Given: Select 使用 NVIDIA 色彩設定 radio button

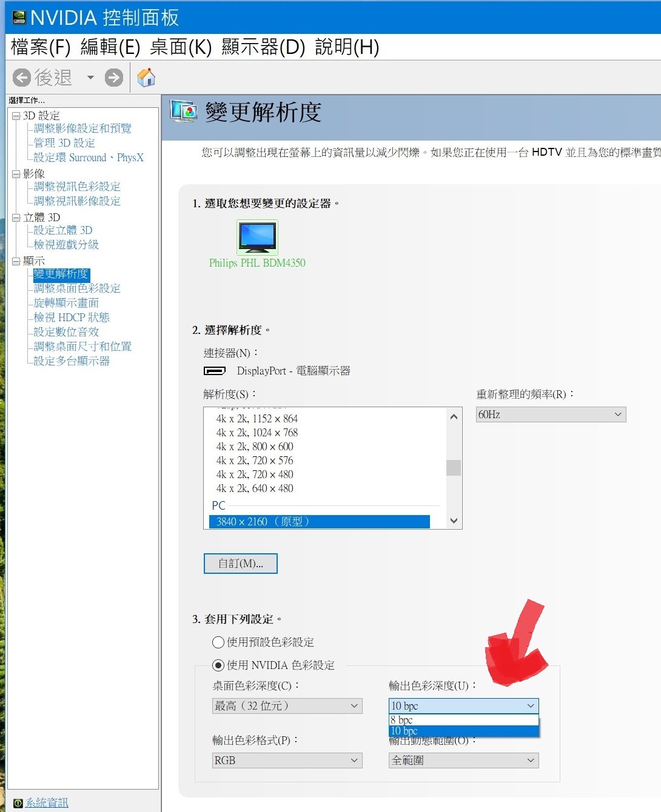Looking at the screenshot, I should (218, 665).
